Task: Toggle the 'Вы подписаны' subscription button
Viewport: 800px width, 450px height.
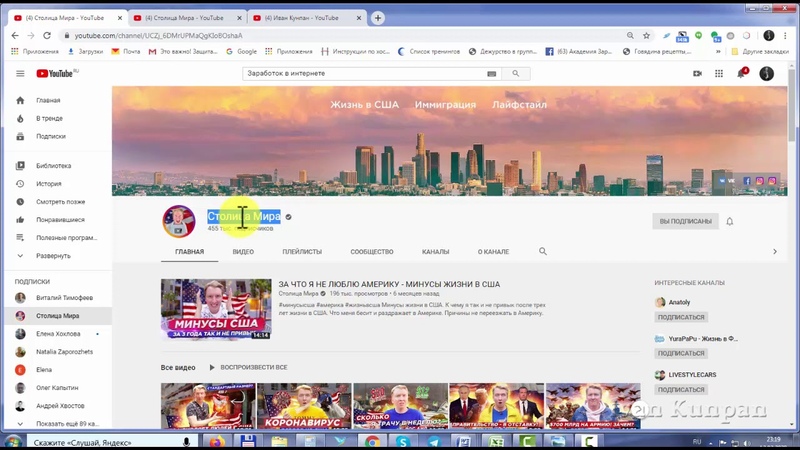Action: (x=685, y=221)
